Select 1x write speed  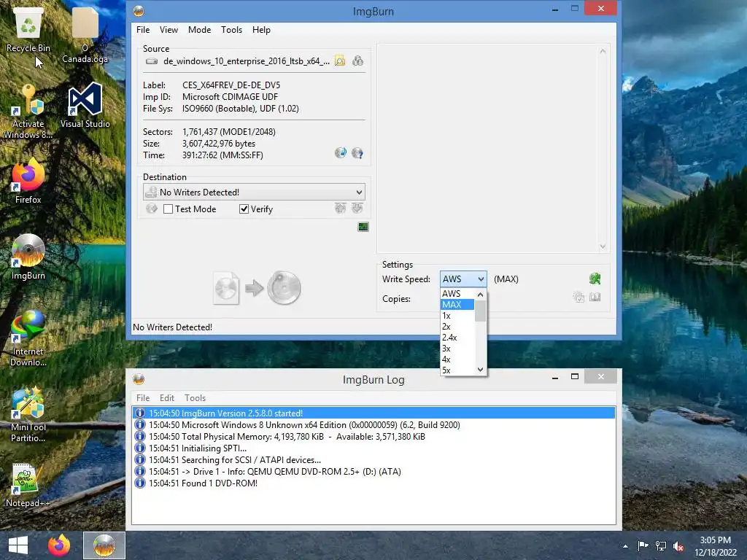(x=457, y=315)
